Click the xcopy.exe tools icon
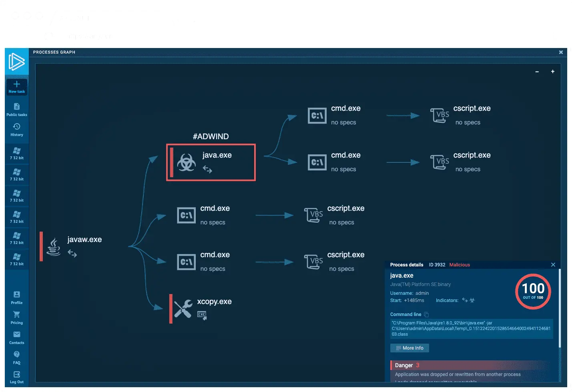 click(183, 309)
